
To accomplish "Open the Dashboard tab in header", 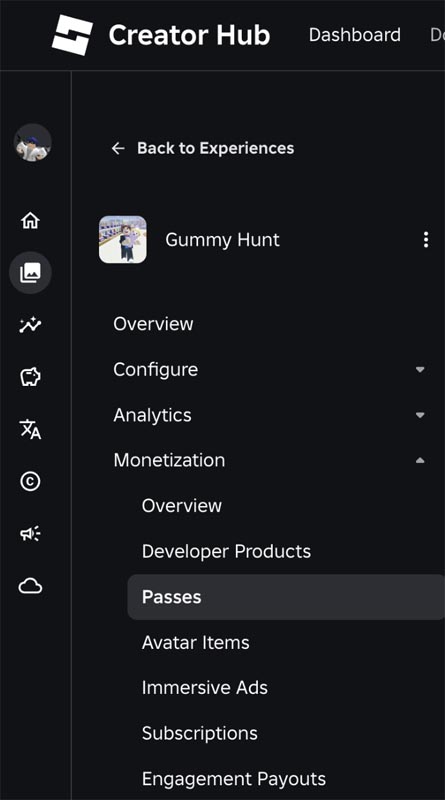I will pyautogui.click(x=355, y=35).
